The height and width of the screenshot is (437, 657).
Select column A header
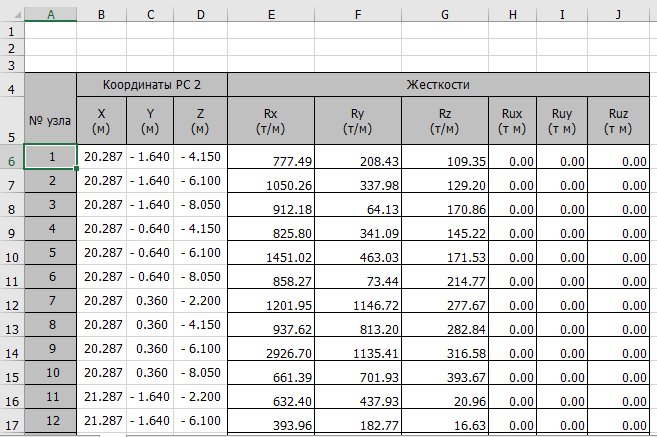[50, 15]
